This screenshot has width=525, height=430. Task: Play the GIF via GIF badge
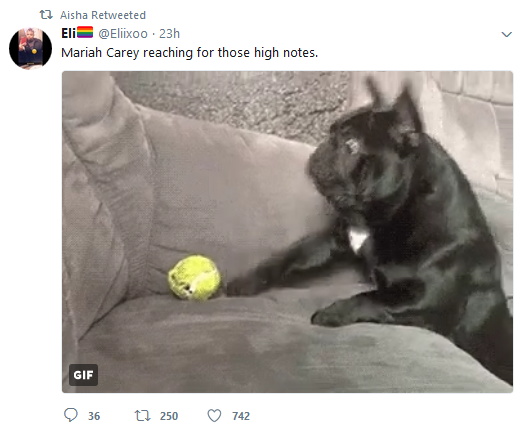[x=83, y=375]
